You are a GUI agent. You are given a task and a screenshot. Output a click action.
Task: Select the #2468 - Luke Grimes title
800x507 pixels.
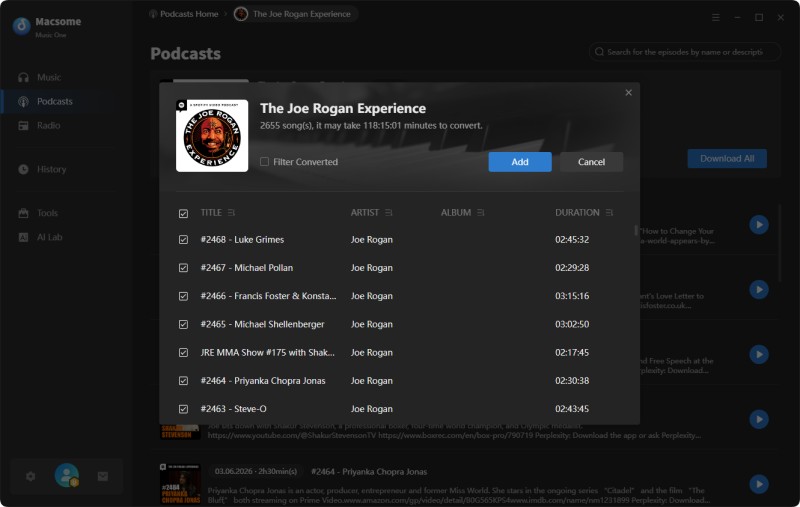242,239
